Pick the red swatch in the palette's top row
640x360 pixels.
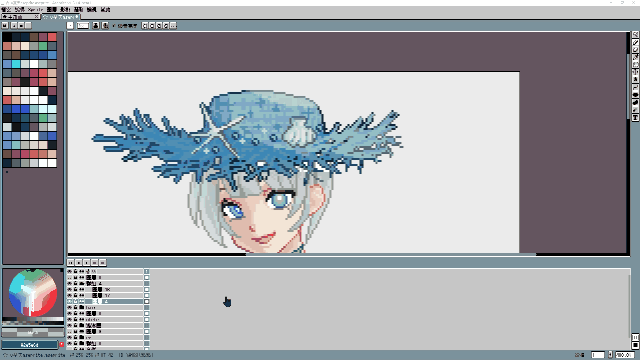click(52, 37)
